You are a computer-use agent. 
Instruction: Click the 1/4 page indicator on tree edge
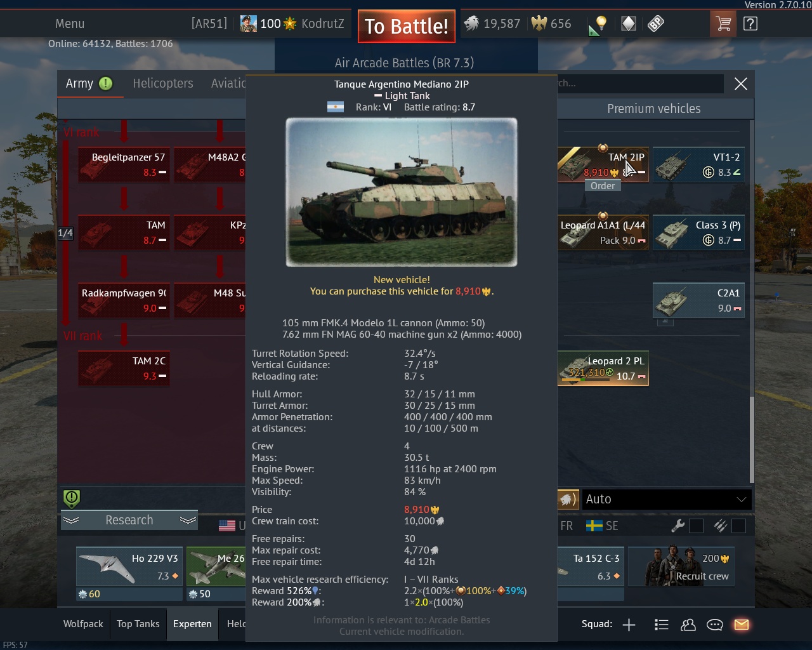tap(65, 233)
